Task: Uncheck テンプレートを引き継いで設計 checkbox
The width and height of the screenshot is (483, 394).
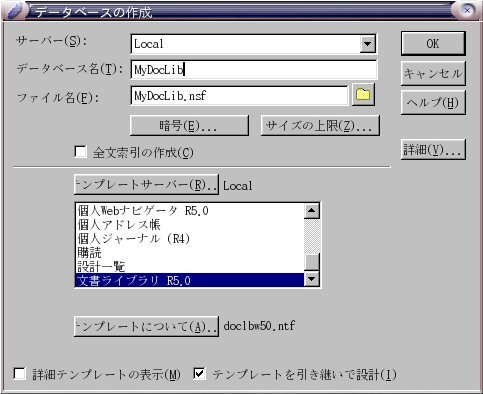Action: (x=199, y=374)
